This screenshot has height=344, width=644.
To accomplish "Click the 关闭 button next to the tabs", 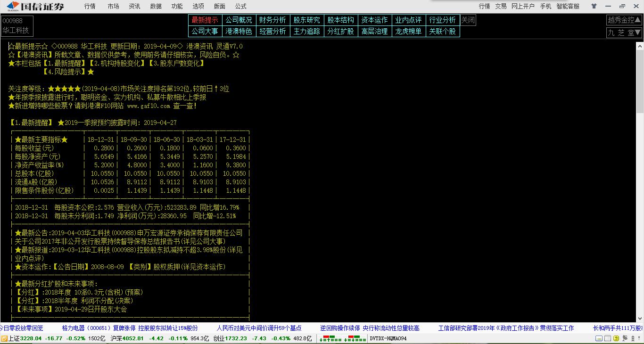I will (468, 20).
